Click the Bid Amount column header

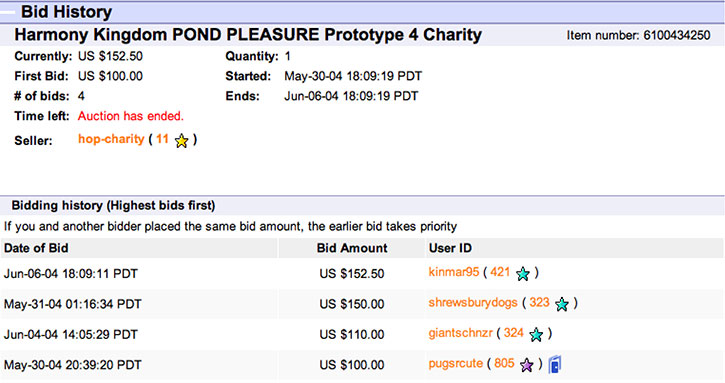(x=352, y=248)
